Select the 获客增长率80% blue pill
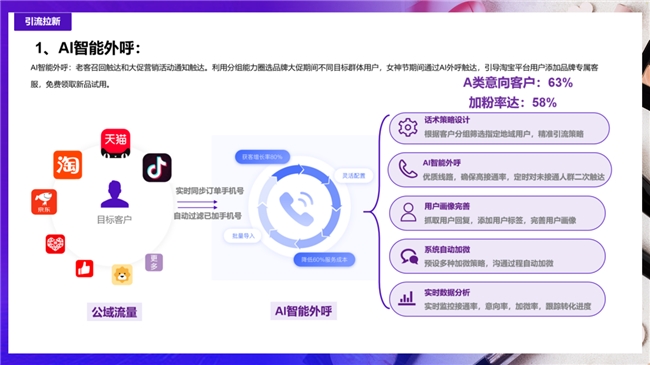The image size is (650, 365). pos(262,157)
